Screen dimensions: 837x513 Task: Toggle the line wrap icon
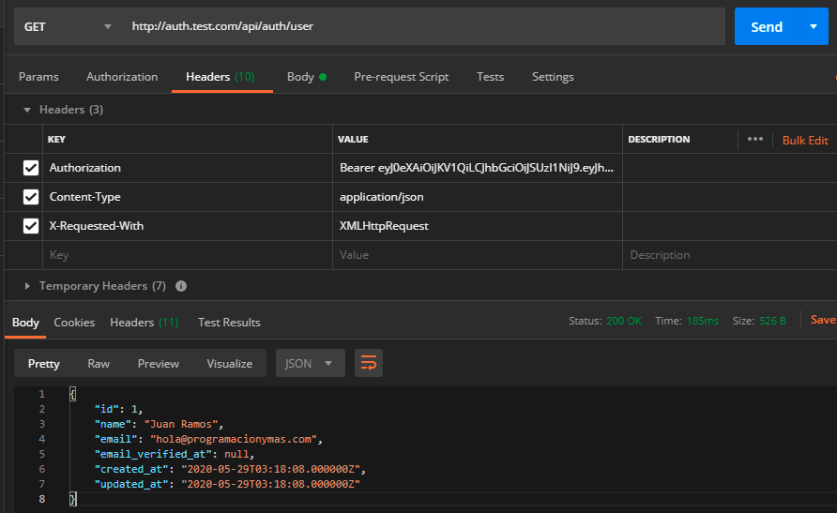pos(369,364)
